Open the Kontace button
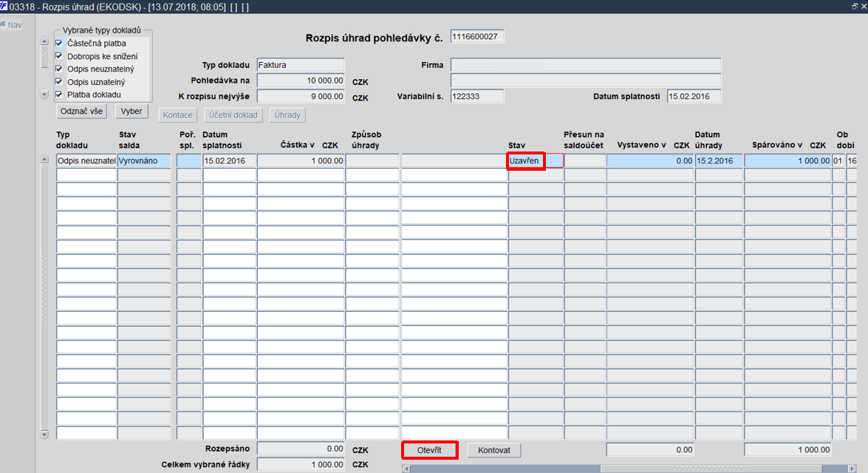Viewport: 868px width, 473px height. (x=178, y=115)
